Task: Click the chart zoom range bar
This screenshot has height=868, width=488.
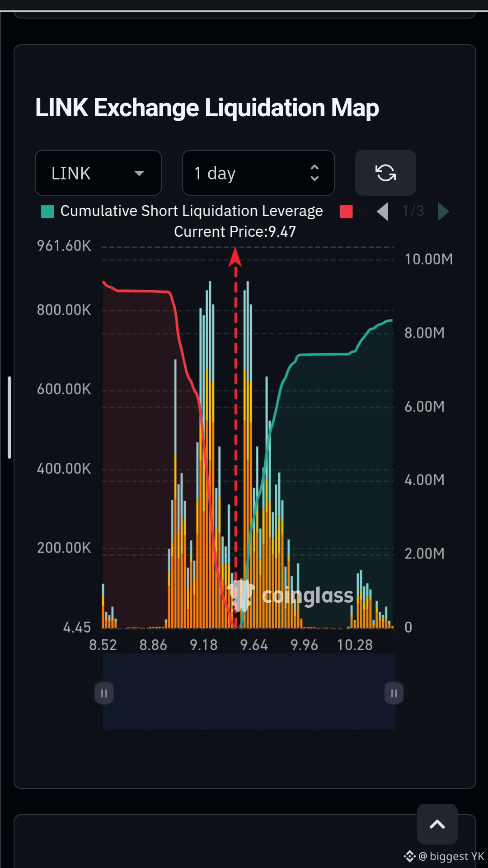Action: tap(249, 691)
